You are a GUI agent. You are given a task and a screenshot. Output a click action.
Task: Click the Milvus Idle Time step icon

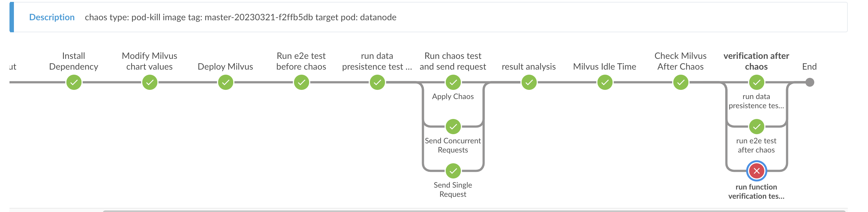click(x=605, y=82)
